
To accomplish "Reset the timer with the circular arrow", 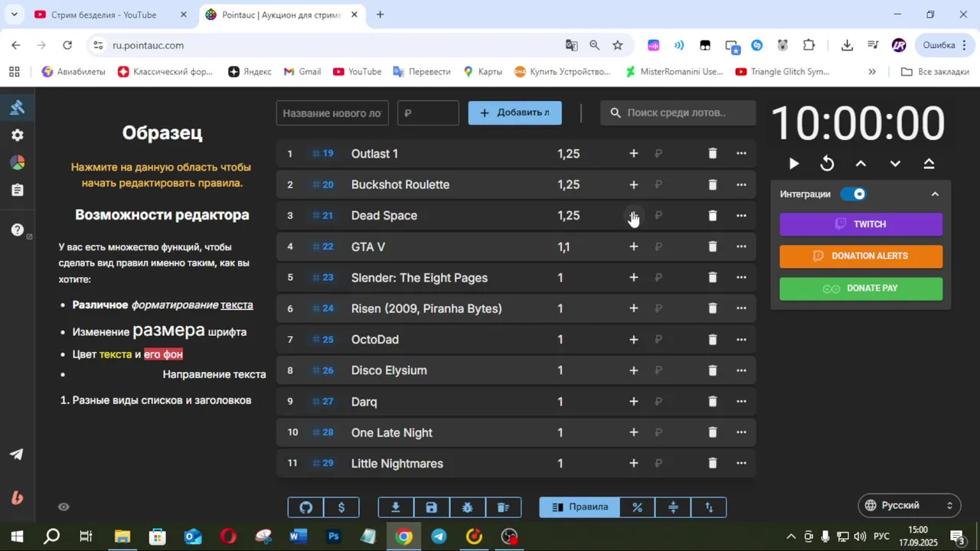I will (828, 163).
